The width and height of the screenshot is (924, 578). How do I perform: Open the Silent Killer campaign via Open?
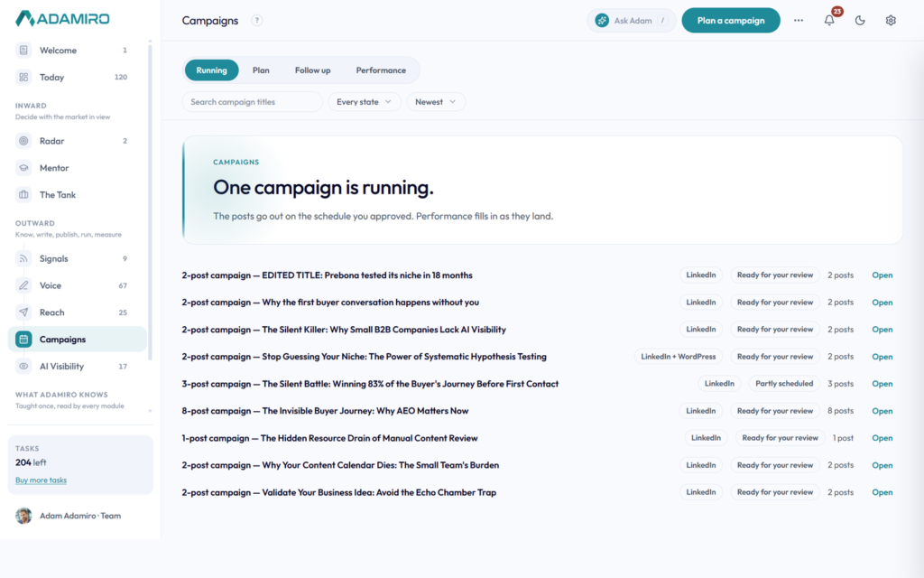882,330
